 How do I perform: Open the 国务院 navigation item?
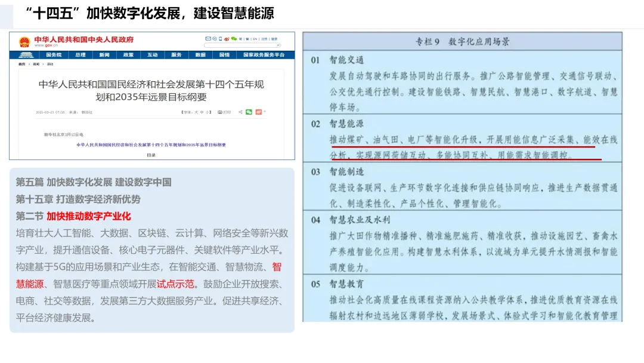54,55
